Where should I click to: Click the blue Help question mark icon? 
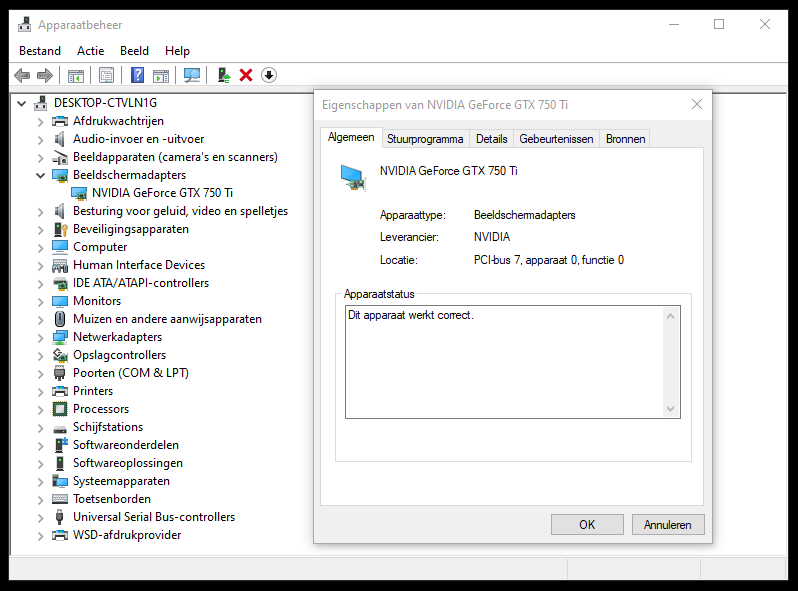[137, 75]
